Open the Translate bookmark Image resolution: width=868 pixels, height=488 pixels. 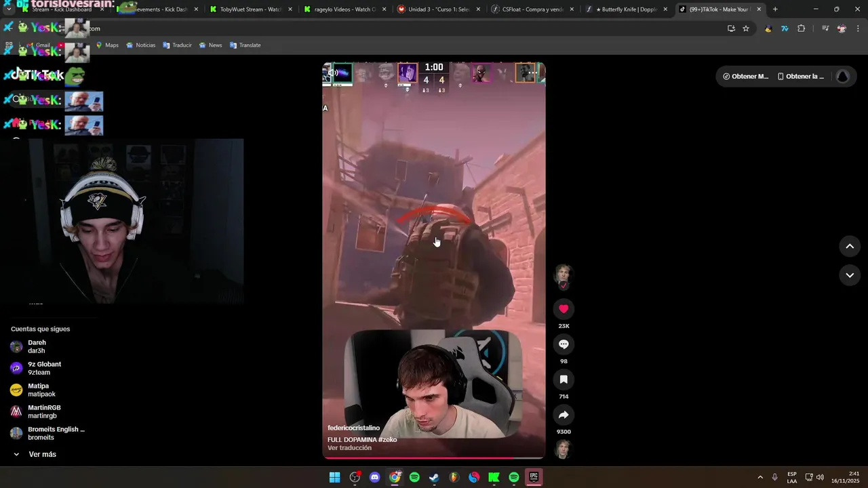click(x=245, y=45)
